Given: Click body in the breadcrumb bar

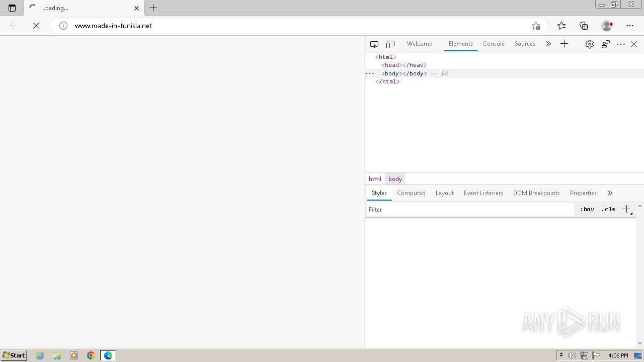Looking at the screenshot, I should [x=395, y=179].
